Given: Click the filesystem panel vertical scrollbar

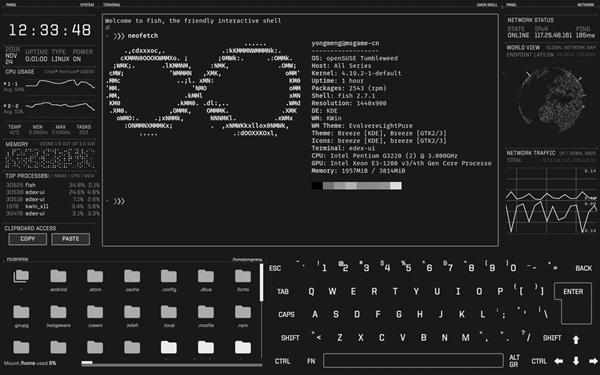Looking at the screenshot, I should coord(262,282).
